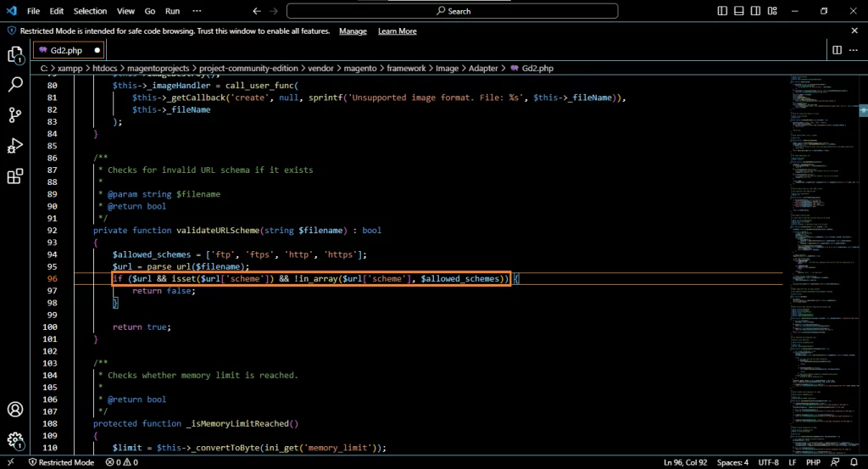868x469 pixels.
Task: Open breadcrumb segment magentoprojects
Action: (x=158, y=68)
